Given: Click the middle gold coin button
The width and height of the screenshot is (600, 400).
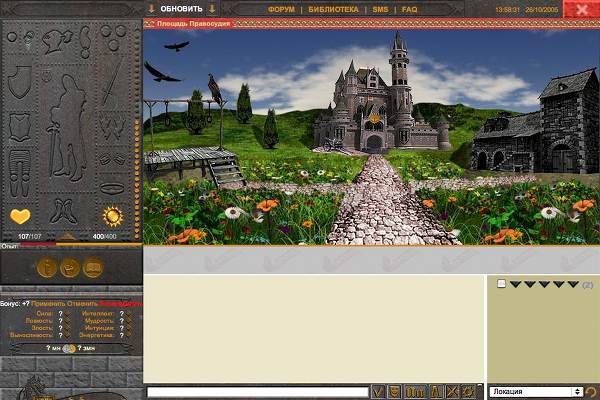Looking at the screenshot, I should click(x=70, y=267).
